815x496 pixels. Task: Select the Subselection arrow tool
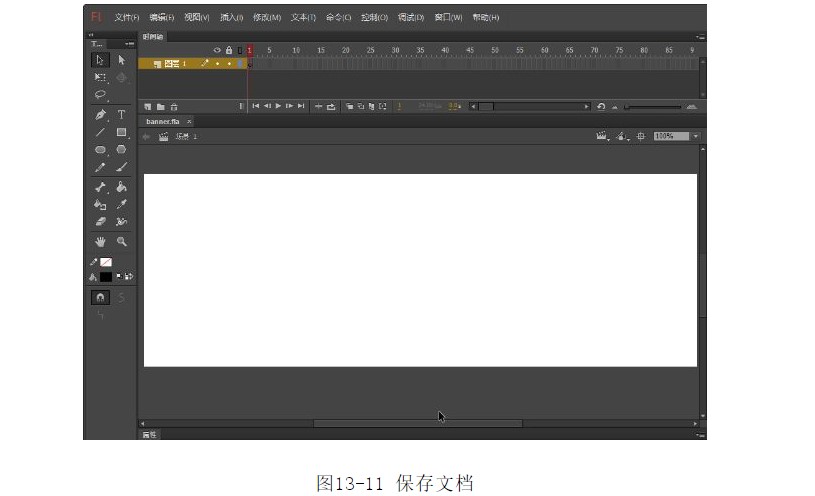(122, 60)
